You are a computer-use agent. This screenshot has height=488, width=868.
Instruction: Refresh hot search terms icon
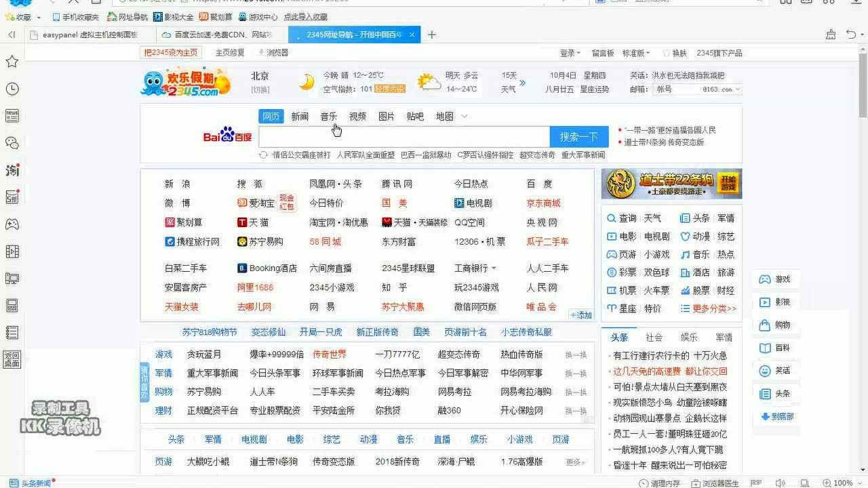264,155
